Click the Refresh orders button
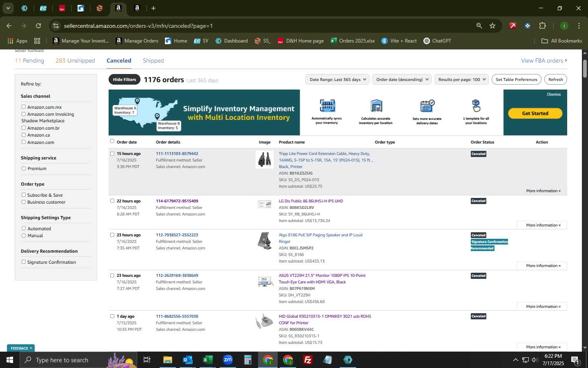Viewport: 588px width, 368px height. (x=556, y=79)
